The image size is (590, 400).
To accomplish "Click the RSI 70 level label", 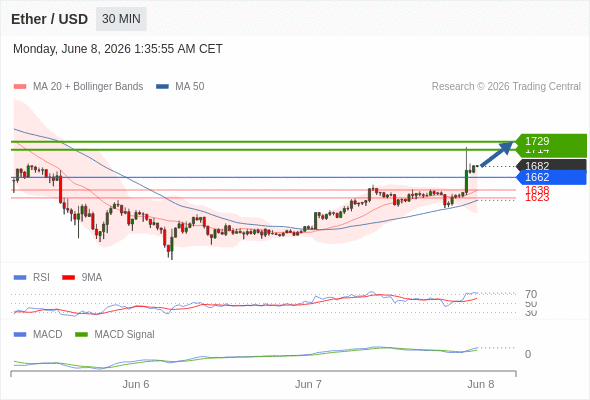I will pyautogui.click(x=531, y=294).
